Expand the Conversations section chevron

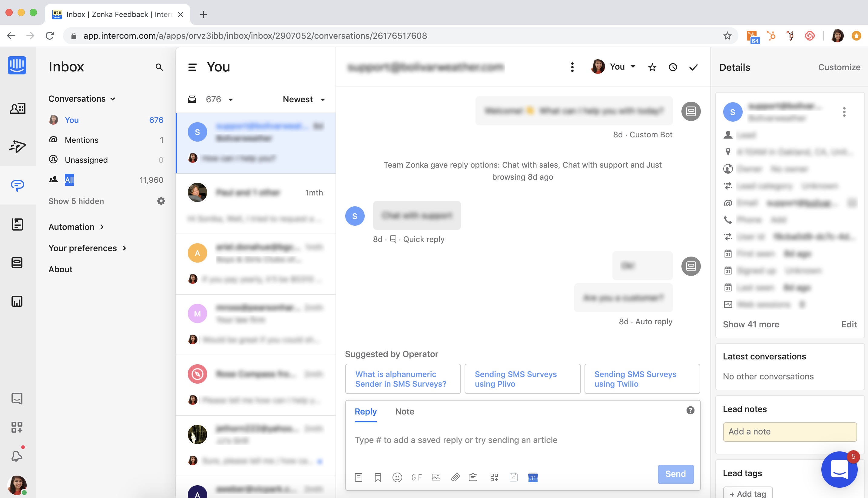pos(113,99)
